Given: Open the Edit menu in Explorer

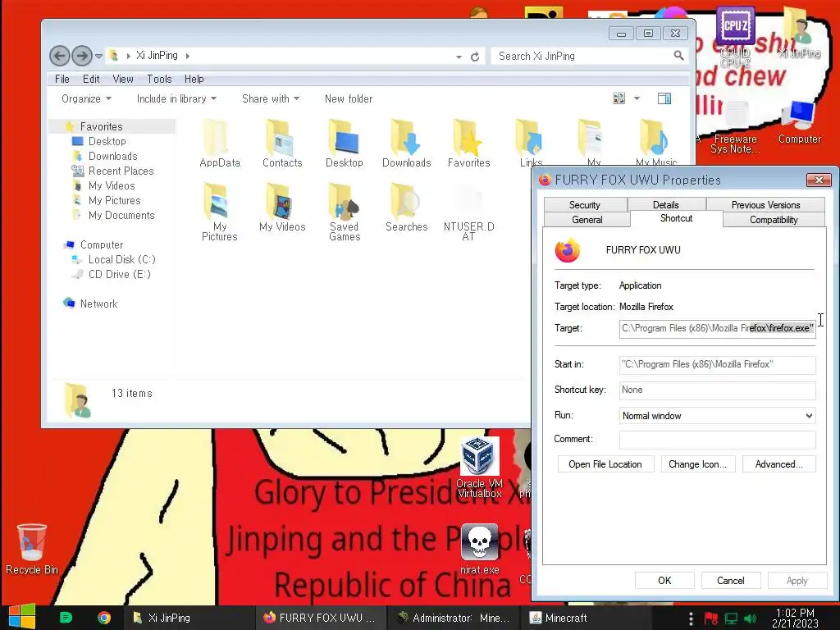Looking at the screenshot, I should [91, 79].
